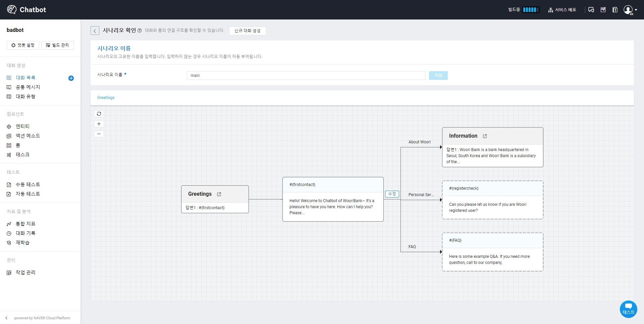Open 수동 테스트 in sidebar
Image resolution: width=644 pixels, height=324 pixels.
coord(28,184)
